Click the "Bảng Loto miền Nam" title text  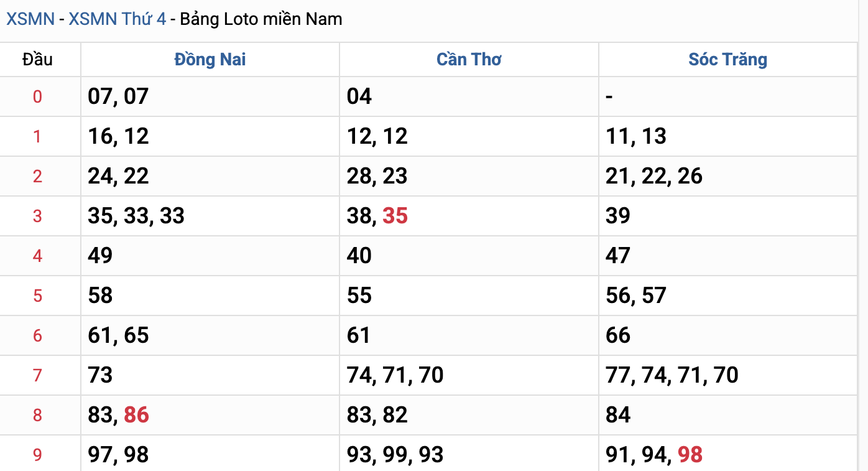click(x=261, y=19)
